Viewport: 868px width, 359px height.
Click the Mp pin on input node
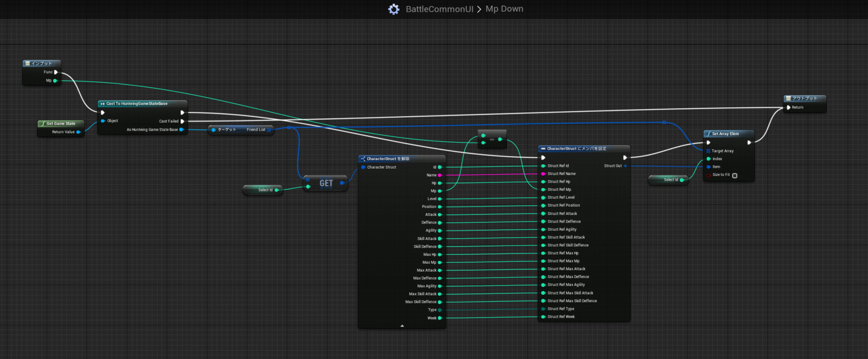pos(55,81)
